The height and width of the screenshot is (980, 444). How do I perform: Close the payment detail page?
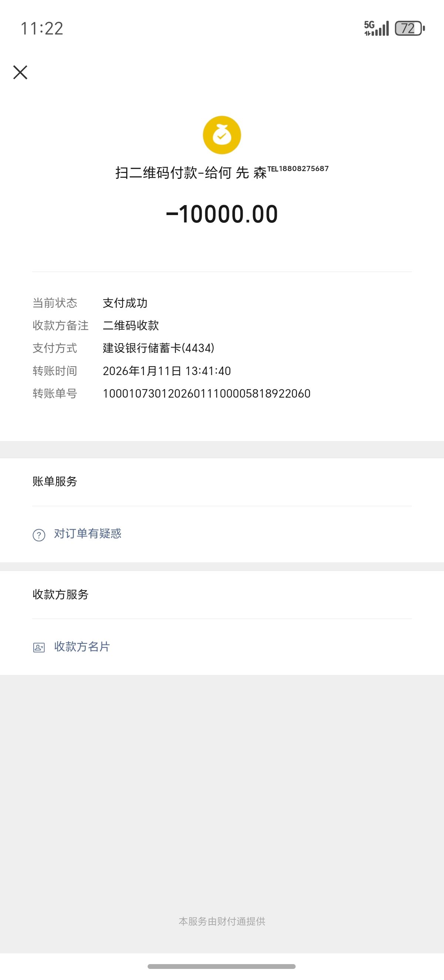click(20, 72)
